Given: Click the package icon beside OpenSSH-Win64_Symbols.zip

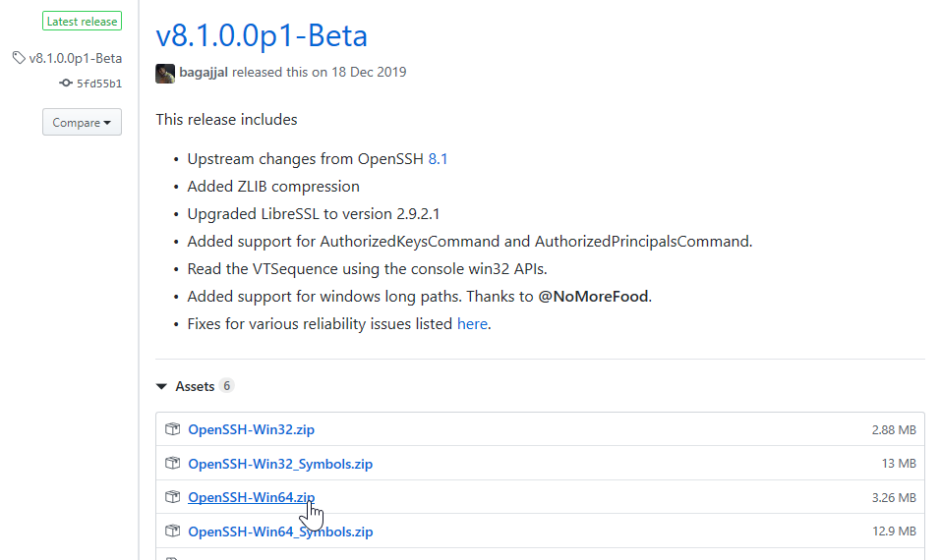Looking at the screenshot, I should click(x=173, y=531).
